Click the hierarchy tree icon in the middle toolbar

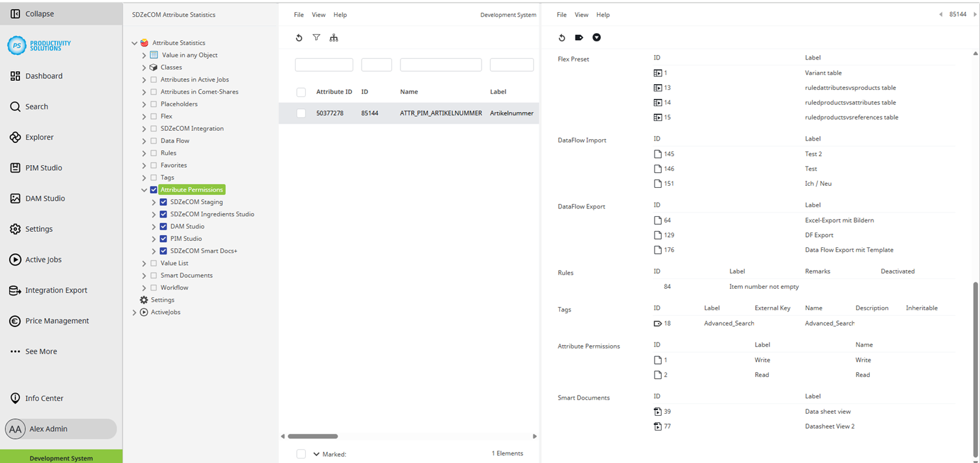point(334,38)
